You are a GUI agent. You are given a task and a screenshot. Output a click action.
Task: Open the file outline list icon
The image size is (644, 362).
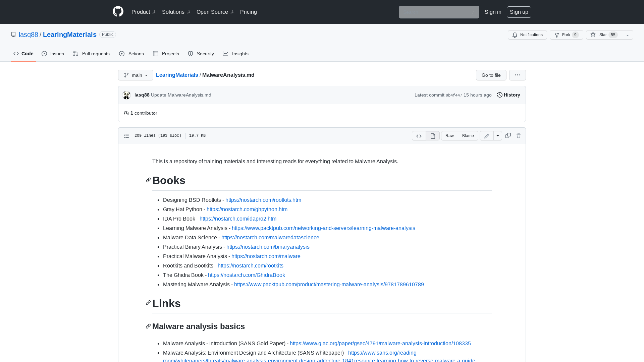point(126,136)
